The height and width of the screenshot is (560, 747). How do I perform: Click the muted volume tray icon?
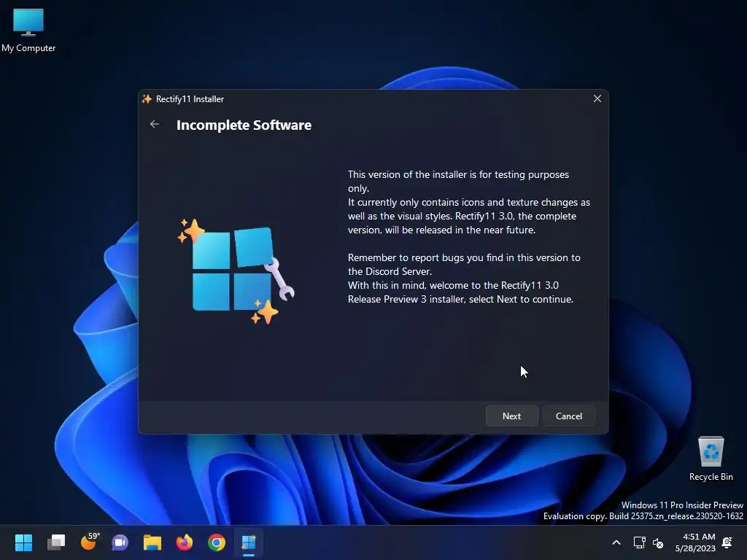point(658,542)
